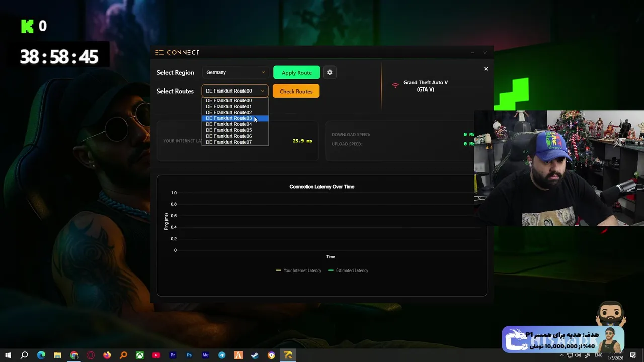This screenshot has width=644, height=362.
Task: Pick DE Frankfurt Route07 in the dropdown
Action: pyautogui.click(x=235, y=142)
